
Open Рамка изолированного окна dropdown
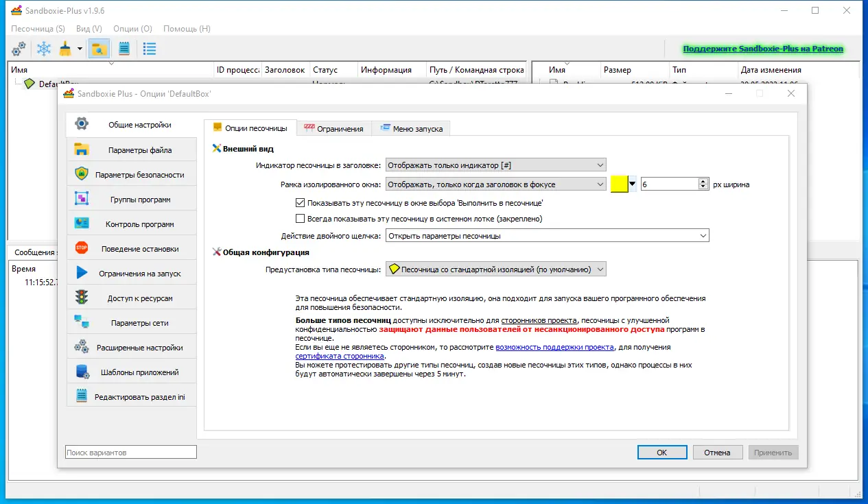point(495,184)
